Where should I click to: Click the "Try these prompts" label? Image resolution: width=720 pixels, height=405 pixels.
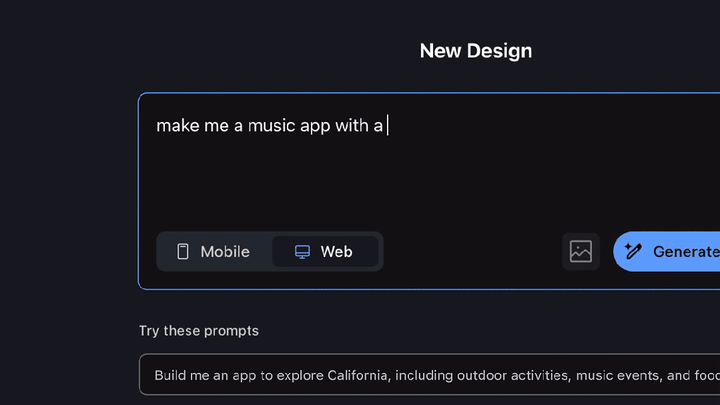click(198, 330)
